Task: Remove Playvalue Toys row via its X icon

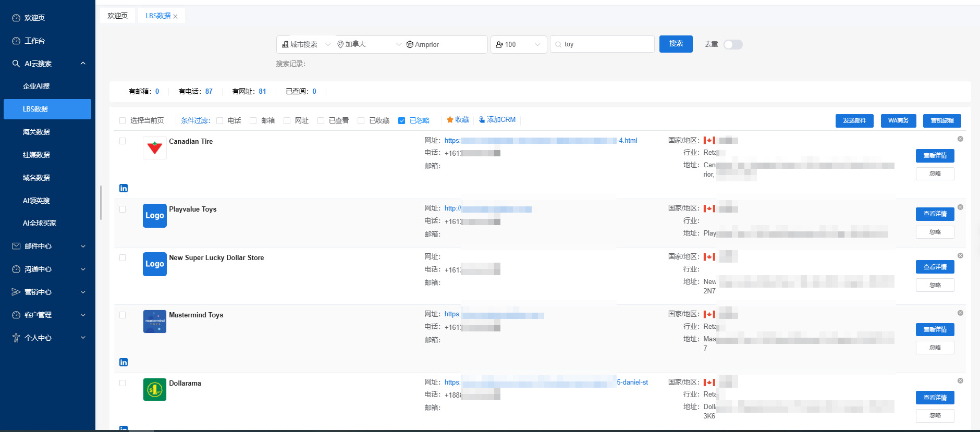Action: click(x=960, y=207)
